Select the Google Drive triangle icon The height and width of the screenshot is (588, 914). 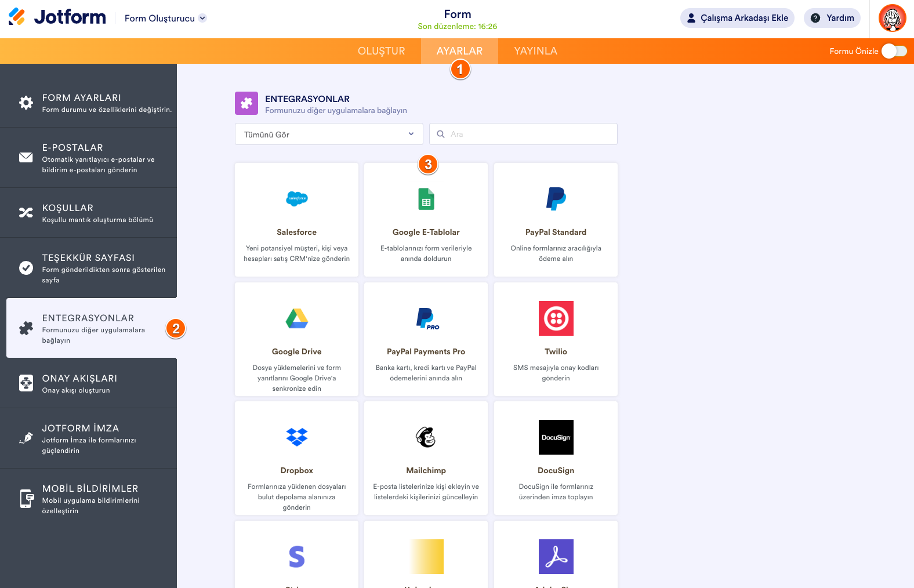297,318
